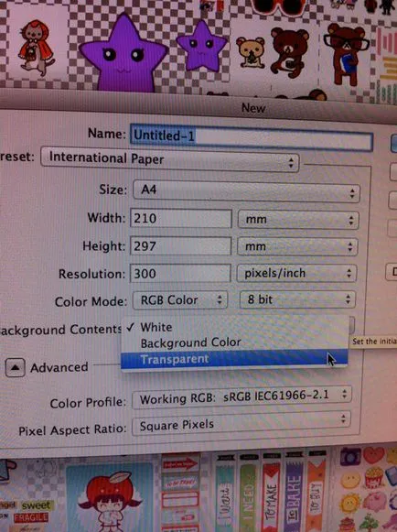397x532 pixels.
Task: Click the 'Color Profile:' label
Action: (88, 403)
